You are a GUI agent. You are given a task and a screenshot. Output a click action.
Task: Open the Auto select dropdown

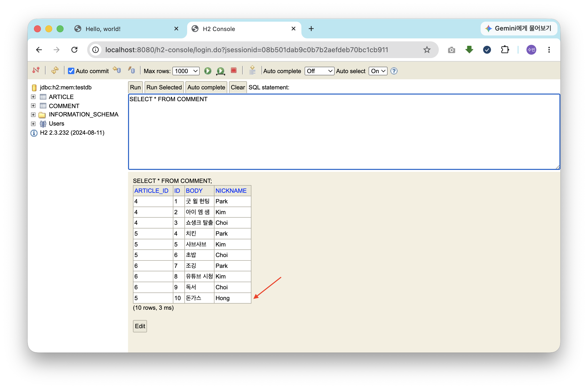coord(378,71)
